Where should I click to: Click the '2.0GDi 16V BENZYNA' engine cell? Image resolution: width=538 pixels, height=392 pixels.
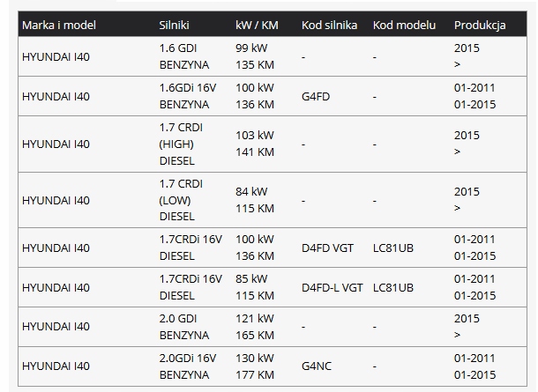click(x=189, y=365)
